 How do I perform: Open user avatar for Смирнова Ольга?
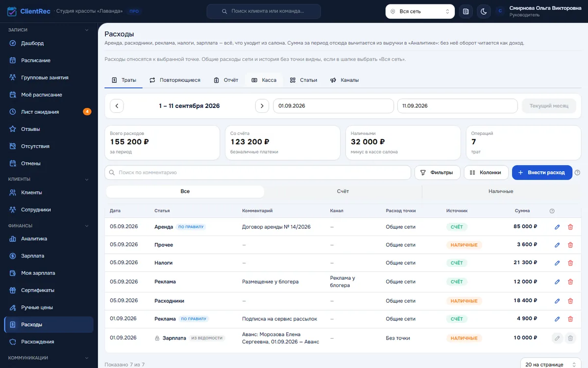pos(500,11)
